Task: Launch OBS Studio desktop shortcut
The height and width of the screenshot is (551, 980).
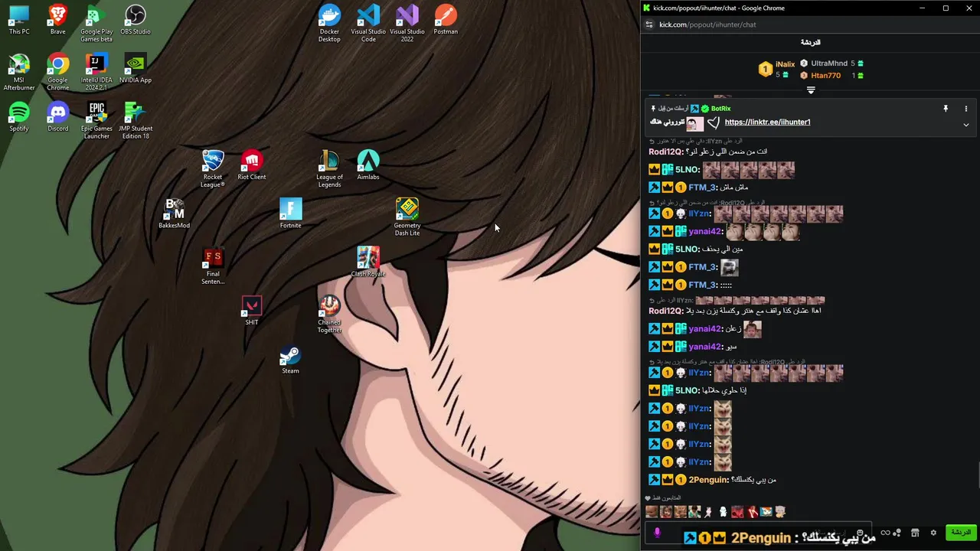Action: (x=136, y=20)
